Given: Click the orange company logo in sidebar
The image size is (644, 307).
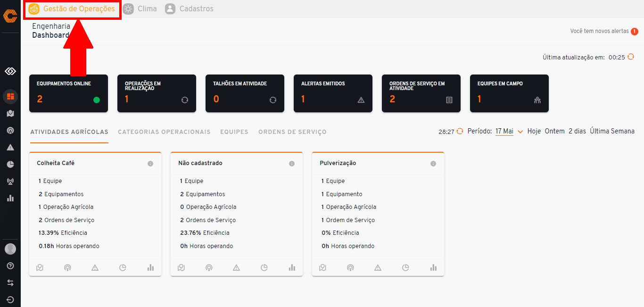Looking at the screenshot, I should tap(10, 17).
